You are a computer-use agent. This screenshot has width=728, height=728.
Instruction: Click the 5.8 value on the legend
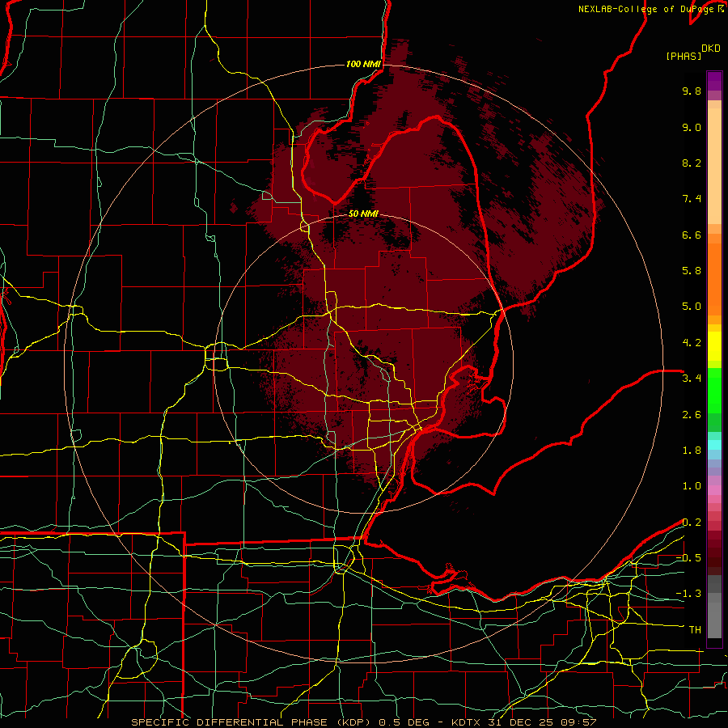pos(692,271)
